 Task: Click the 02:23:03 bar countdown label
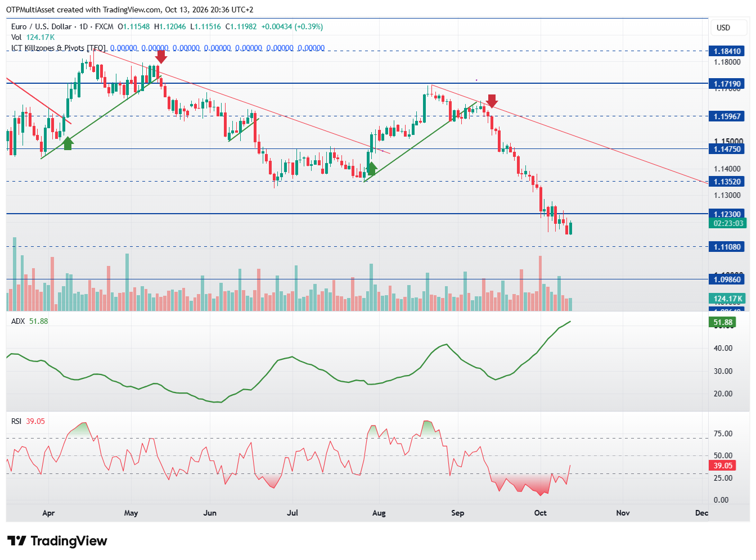click(727, 223)
